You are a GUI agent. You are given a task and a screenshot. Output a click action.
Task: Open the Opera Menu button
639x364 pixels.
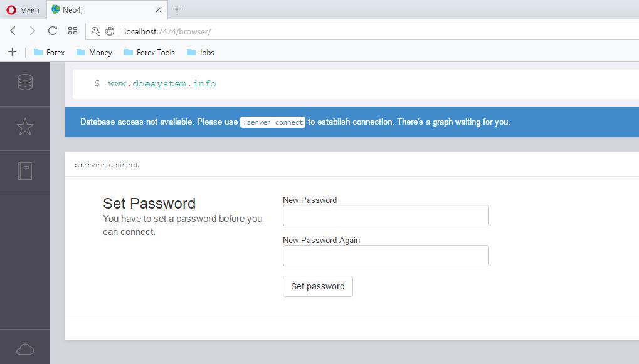tap(23, 10)
